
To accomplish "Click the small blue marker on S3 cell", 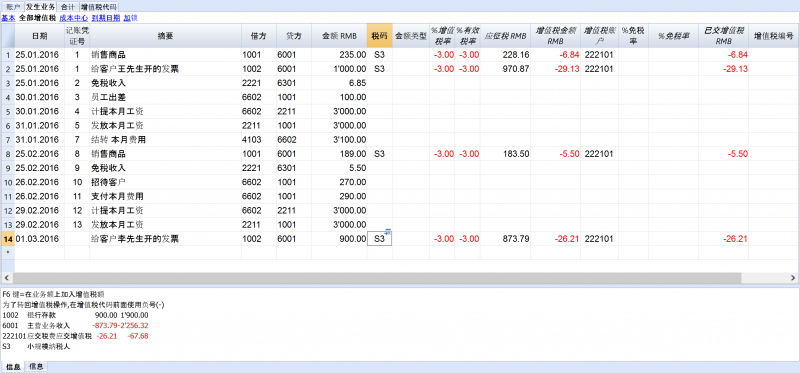I will 388,232.
